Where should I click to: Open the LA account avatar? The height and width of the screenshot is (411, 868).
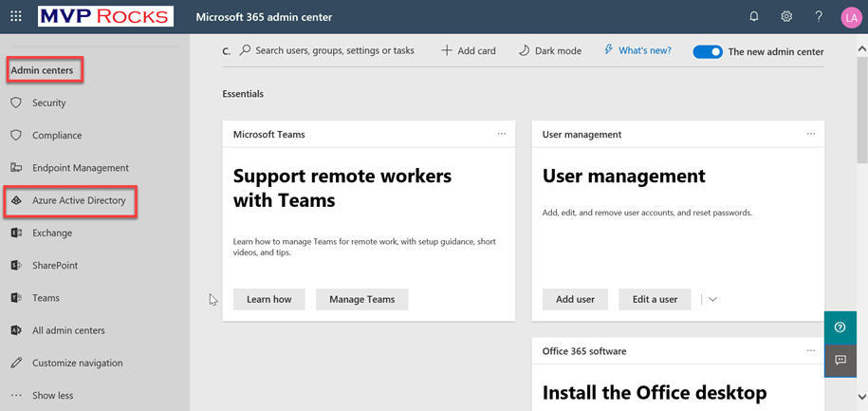coord(851,17)
